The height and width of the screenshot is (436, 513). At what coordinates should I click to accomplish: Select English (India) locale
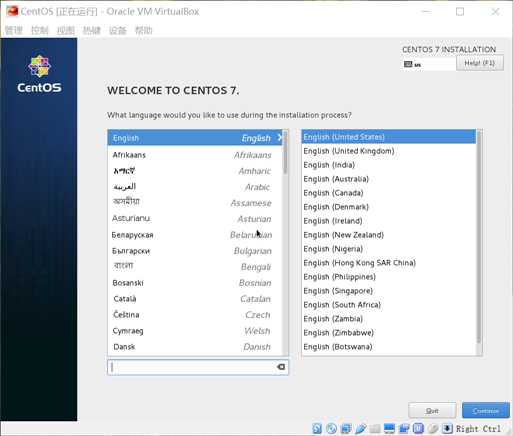(x=389, y=165)
